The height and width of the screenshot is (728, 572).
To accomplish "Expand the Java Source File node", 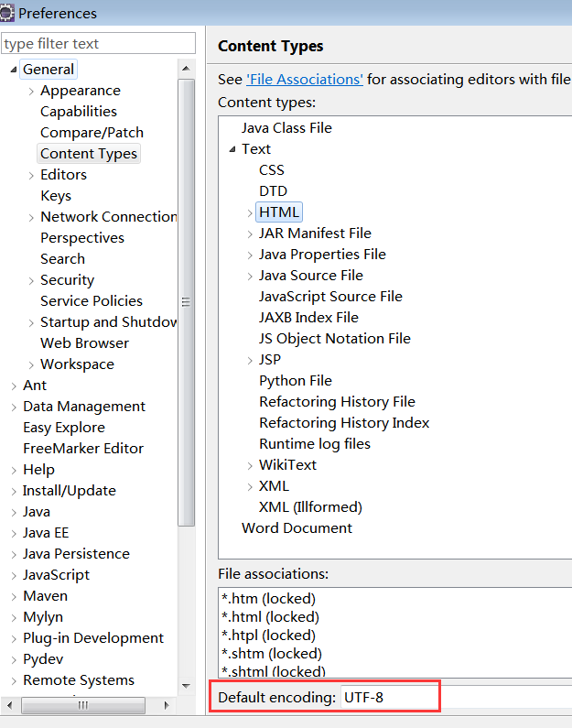I will (x=250, y=276).
